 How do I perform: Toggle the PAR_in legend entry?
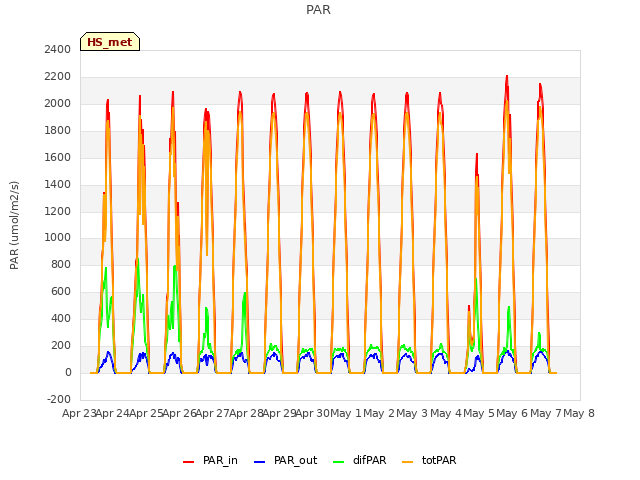(x=210, y=460)
